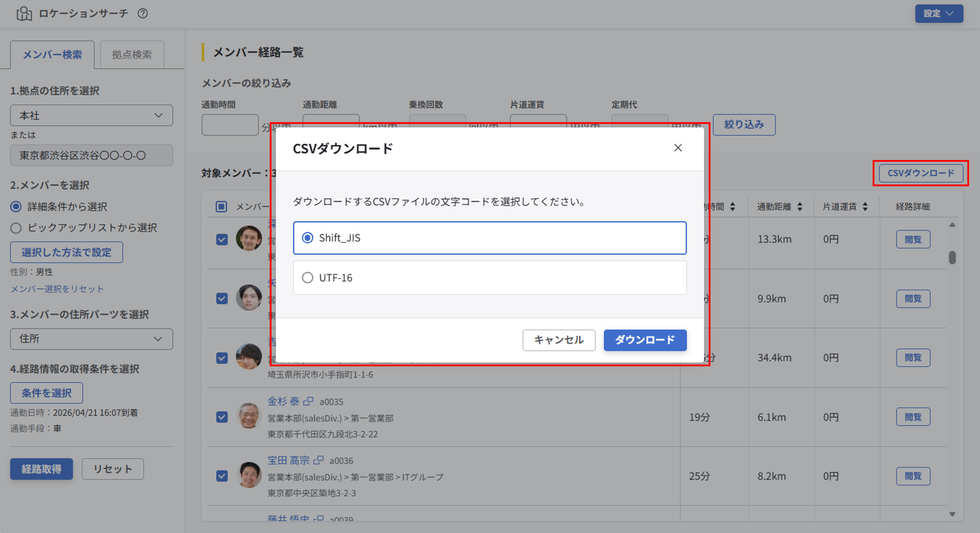
Task: Click 閲覧 button in the 6.1km row
Action: click(913, 417)
